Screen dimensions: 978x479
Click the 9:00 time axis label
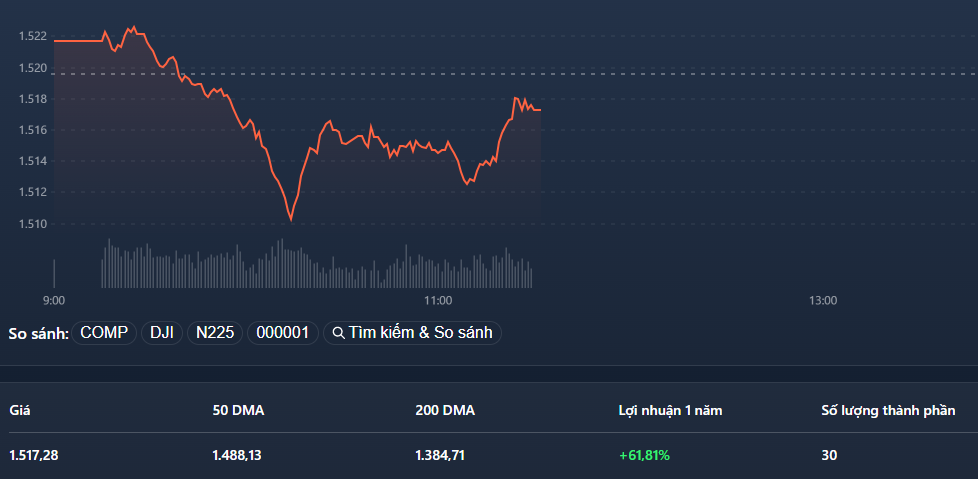pyautogui.click(x=54, y=300)
